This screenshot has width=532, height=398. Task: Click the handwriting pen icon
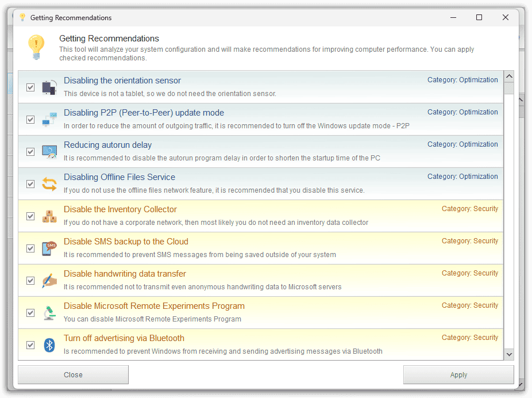[49, 281]
